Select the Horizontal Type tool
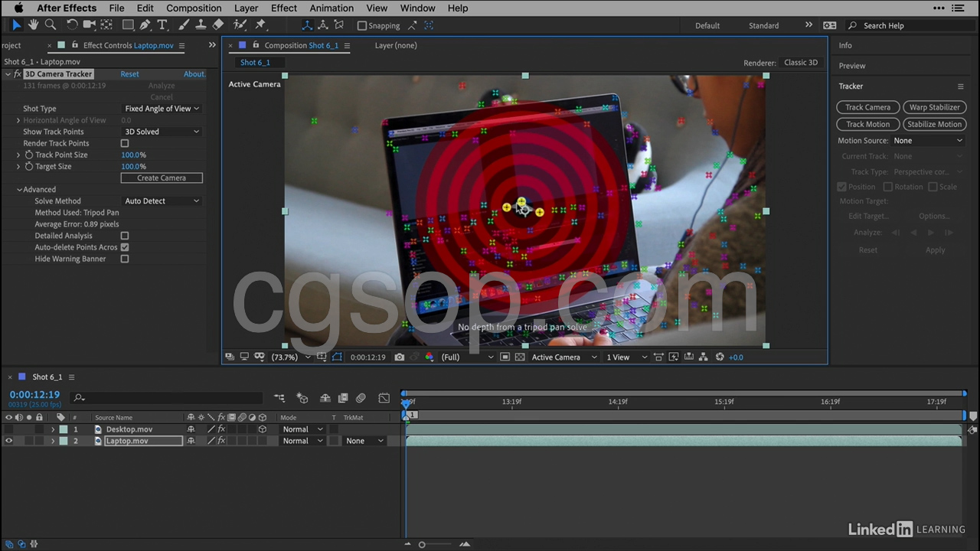 [162, 25]
